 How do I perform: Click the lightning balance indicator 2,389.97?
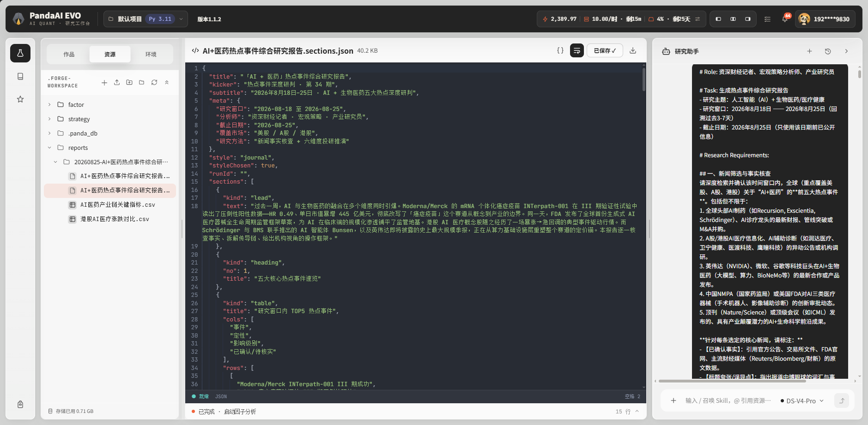coord(559,19)
